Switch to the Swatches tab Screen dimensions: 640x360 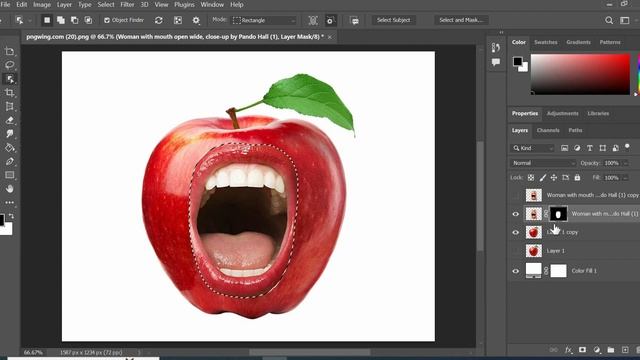pos(546,42)
